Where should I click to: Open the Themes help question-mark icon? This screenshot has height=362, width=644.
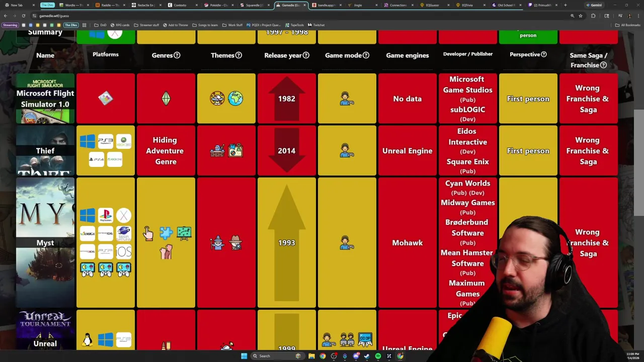pos(238,55)
